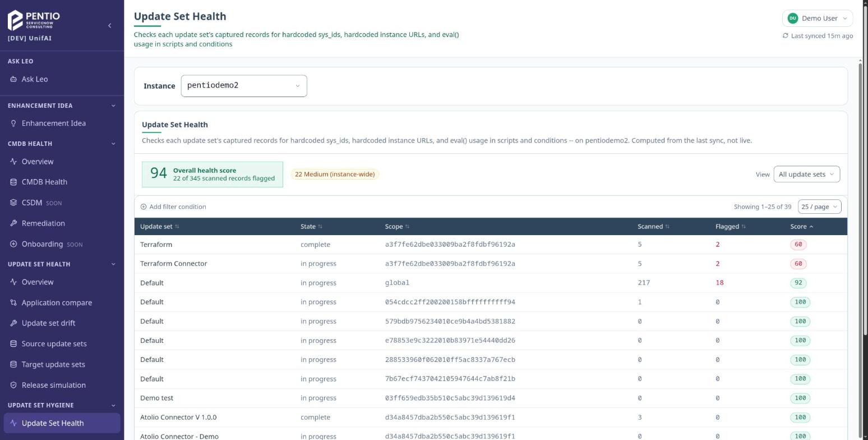This screenshot has height=440, width=868.
Task: Click the Last synced refresh icon
Action: (x=786, y=36)
